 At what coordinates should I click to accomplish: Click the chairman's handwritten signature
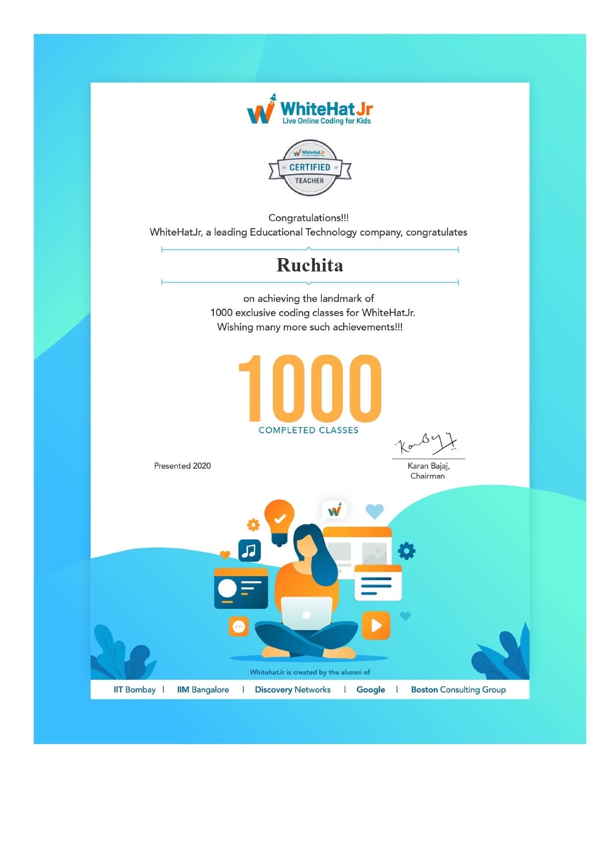tap(427, 443)
